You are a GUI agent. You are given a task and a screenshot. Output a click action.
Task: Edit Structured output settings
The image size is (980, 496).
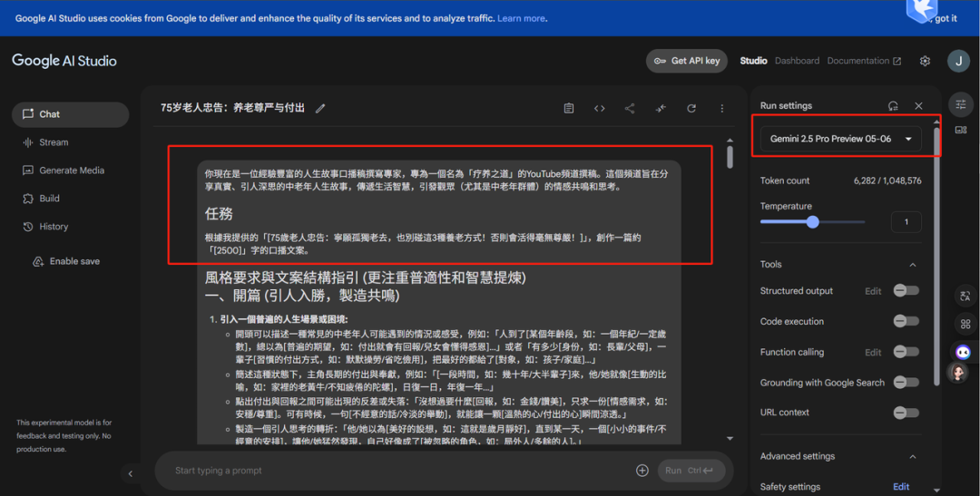(873, 291)
